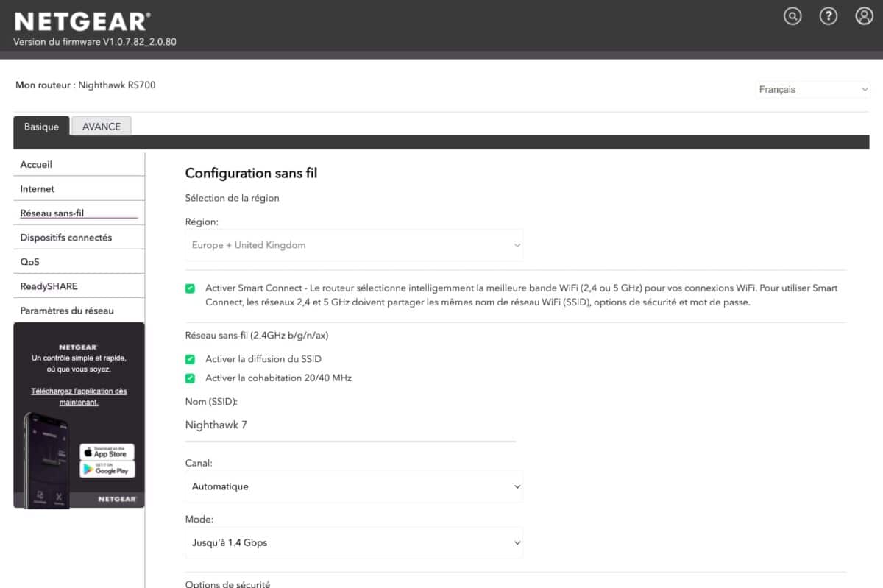Open Internet in the sidebar

pos(79,189)
